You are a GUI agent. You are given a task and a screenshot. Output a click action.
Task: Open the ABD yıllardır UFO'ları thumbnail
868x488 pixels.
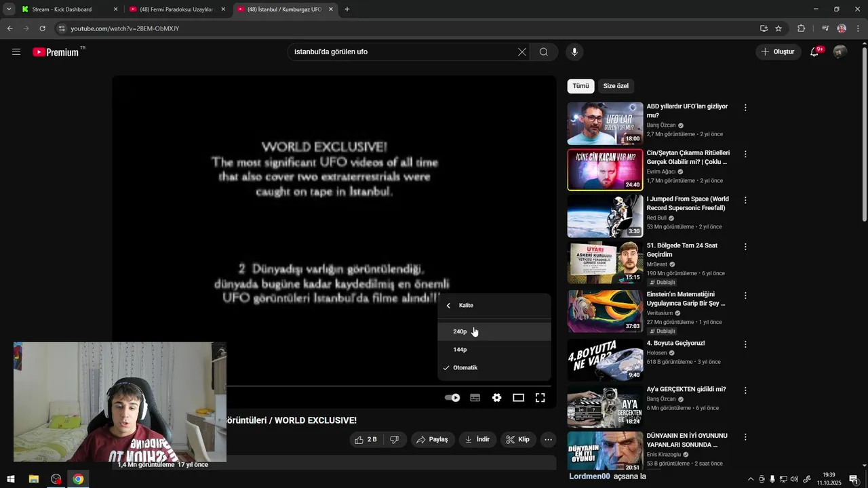[x=605, y=123]
